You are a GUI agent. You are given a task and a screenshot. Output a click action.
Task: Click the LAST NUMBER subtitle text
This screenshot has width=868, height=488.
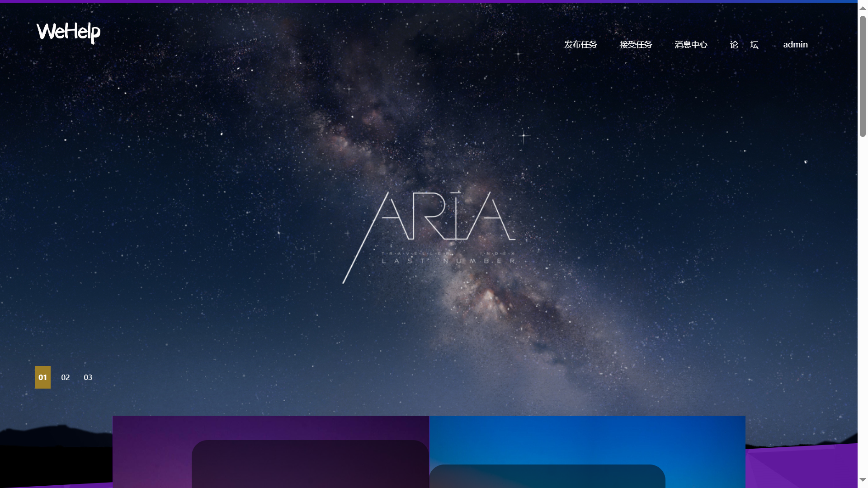click(448, 261)
